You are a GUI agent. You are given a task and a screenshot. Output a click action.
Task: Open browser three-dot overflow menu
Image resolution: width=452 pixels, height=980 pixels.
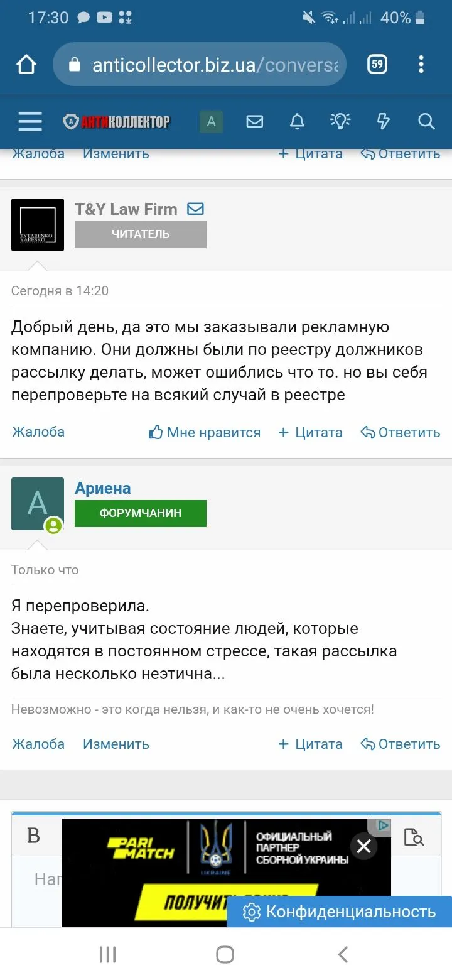421,64
